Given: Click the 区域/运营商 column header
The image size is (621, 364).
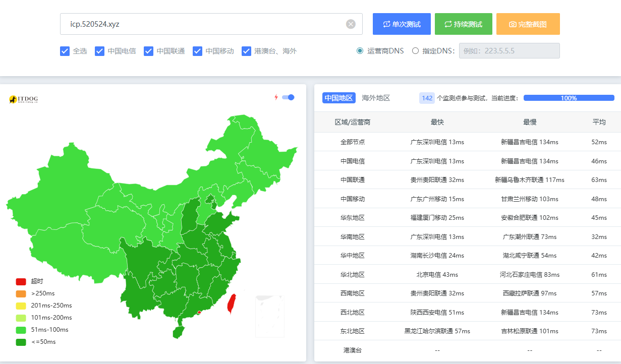Looking at the screenshot, I should click(353, 122).
